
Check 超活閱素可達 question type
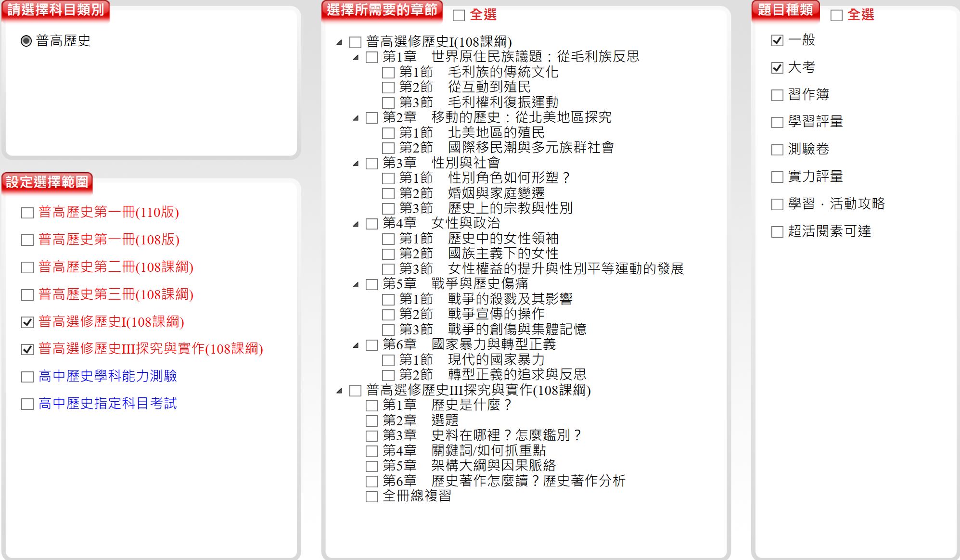pos(777,232)
